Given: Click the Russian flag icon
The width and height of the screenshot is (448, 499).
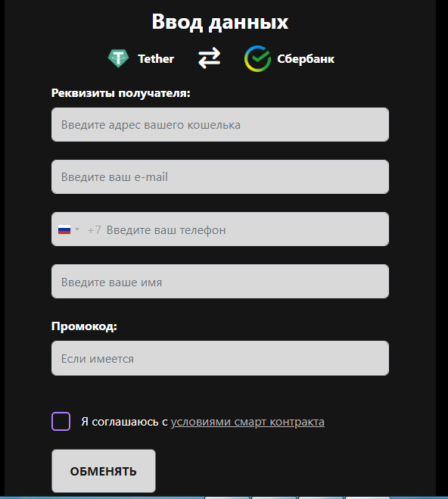Looking at the screenshot, I should (64, 229).
